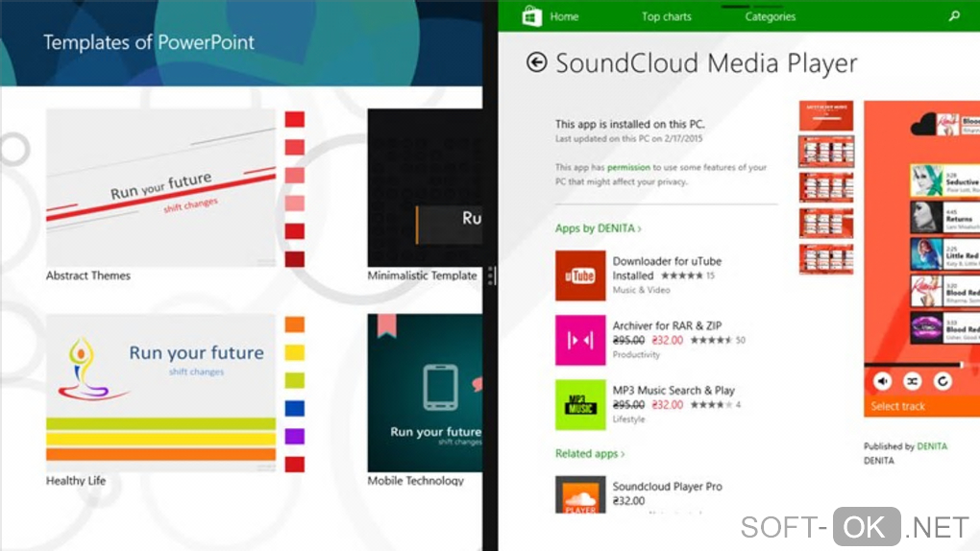
Task: Open the Downloader for uTube app icon
Action: (580, 275)
